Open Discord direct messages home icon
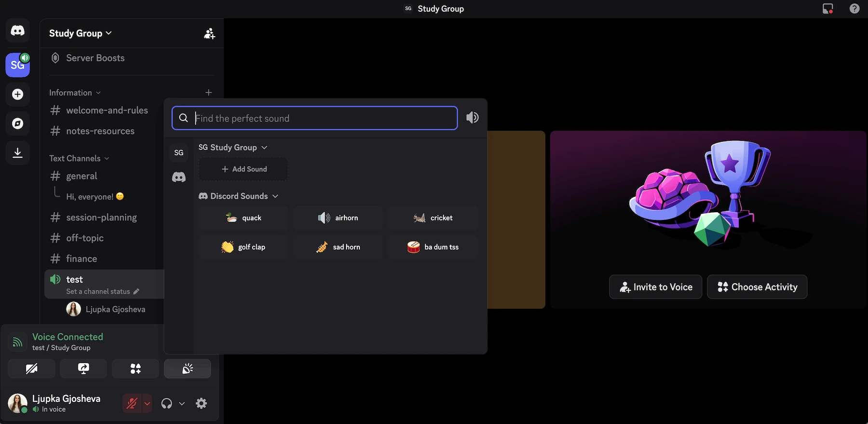868x424 pixels. [x=17, y=31]
